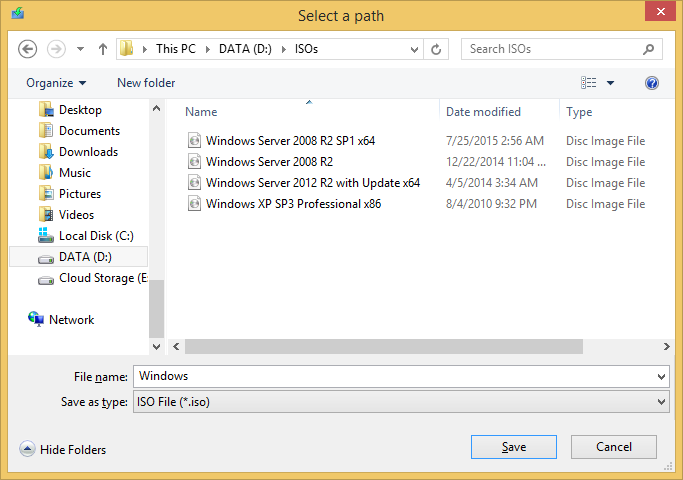Click the Desktop folder icon
Image resolution: width=683 pixels, height=480 pixels.
click(46, 110)
